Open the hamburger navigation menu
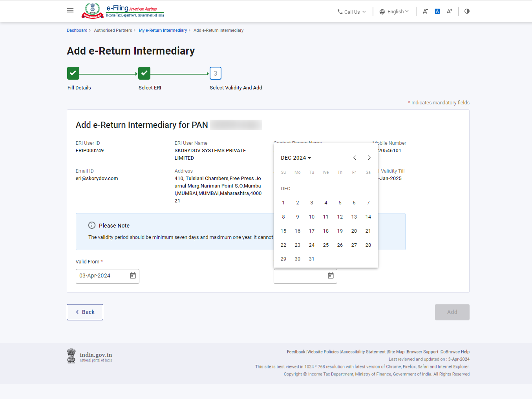Image resolution: width=532 pixels, height=399 pixels. coord(70,10)
